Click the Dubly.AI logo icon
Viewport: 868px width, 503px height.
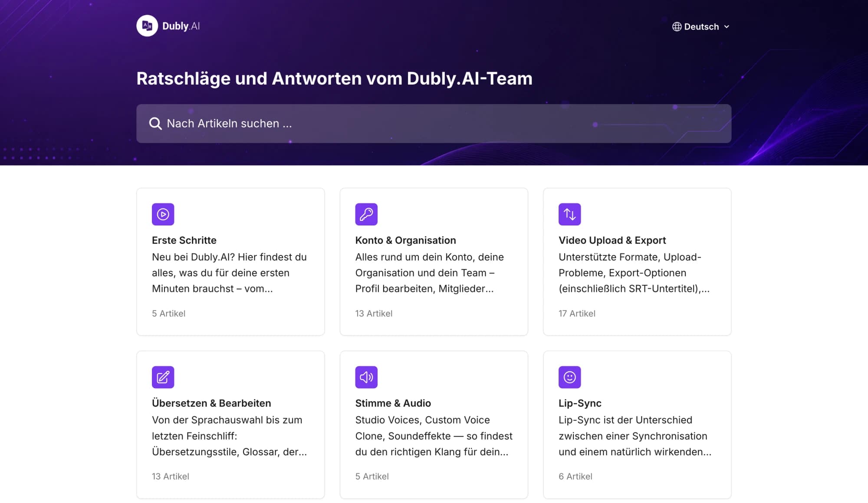pyautogui.click(x=147, y=26)
